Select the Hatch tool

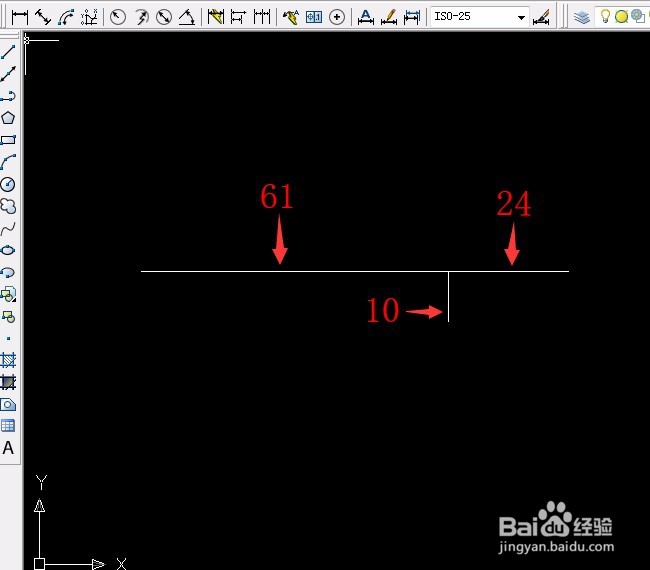click(x=8, y=360)
